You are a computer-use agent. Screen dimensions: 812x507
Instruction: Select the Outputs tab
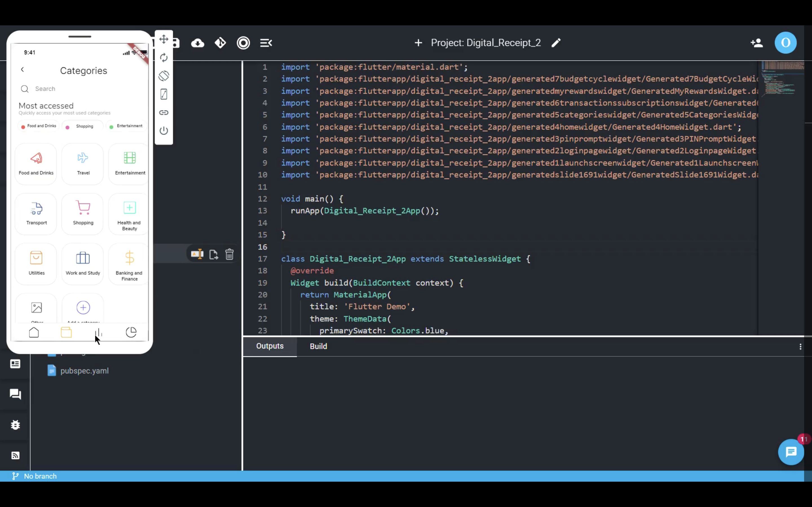[x=270, y=346]
